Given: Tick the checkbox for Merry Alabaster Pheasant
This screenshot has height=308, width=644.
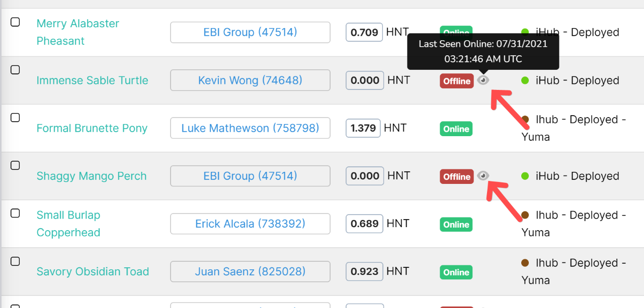Looking at the screenshot, I should coord(15,22).
